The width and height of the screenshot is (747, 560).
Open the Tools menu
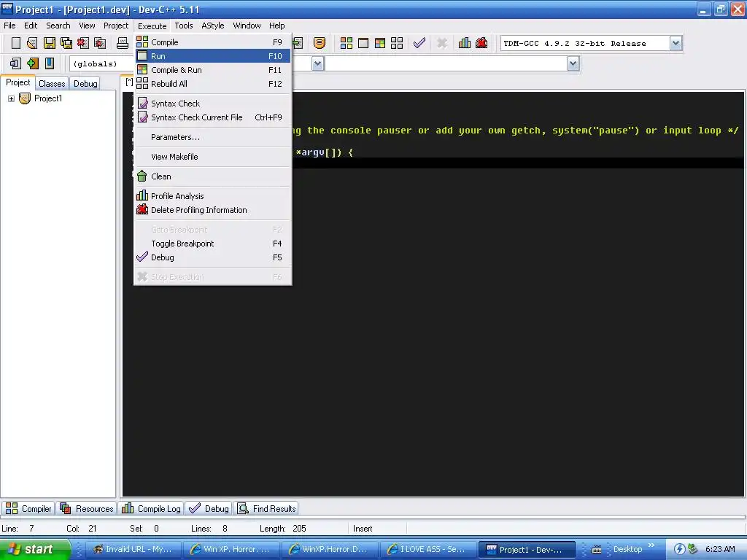(183, 26)
